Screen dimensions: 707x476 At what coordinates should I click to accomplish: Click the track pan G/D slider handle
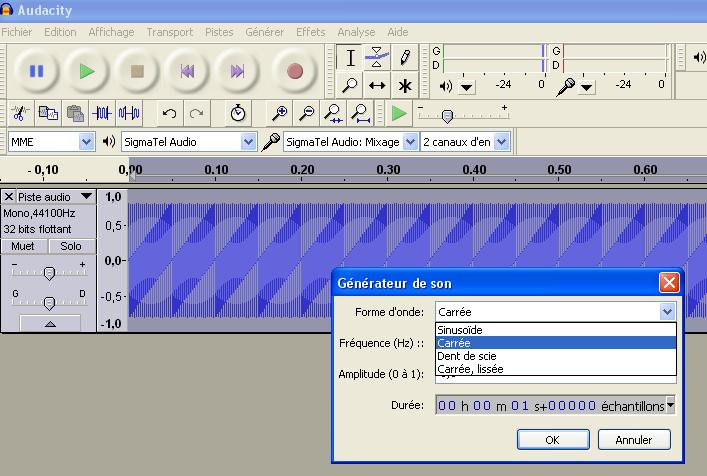[x=49, y=303]
